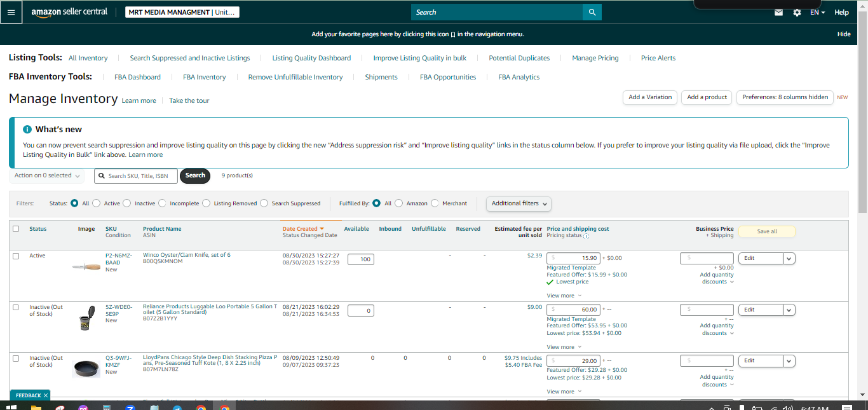Expand View more under the 15.90 price
This screenshot has width=868, height=410.
564,296
